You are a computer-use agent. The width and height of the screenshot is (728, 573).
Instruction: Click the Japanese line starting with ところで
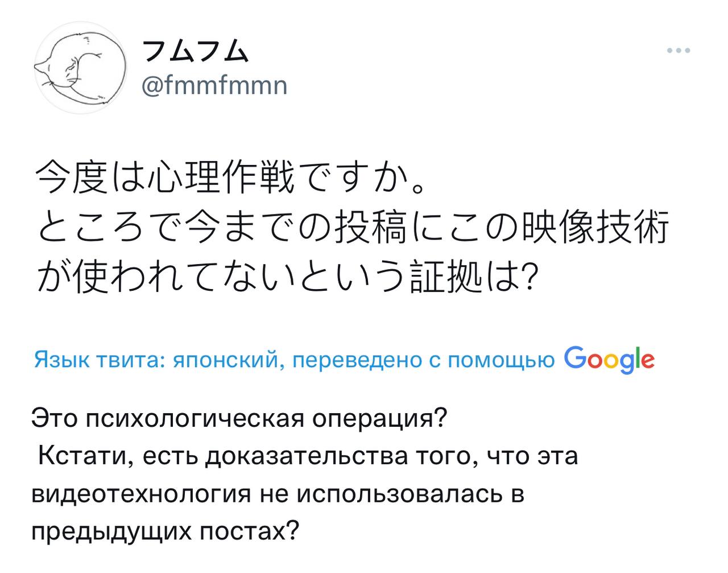[x=353, y=228]
